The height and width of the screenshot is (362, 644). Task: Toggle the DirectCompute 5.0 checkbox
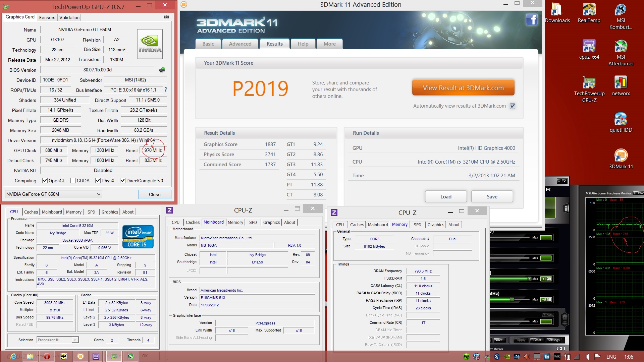[x=123, y=181]
